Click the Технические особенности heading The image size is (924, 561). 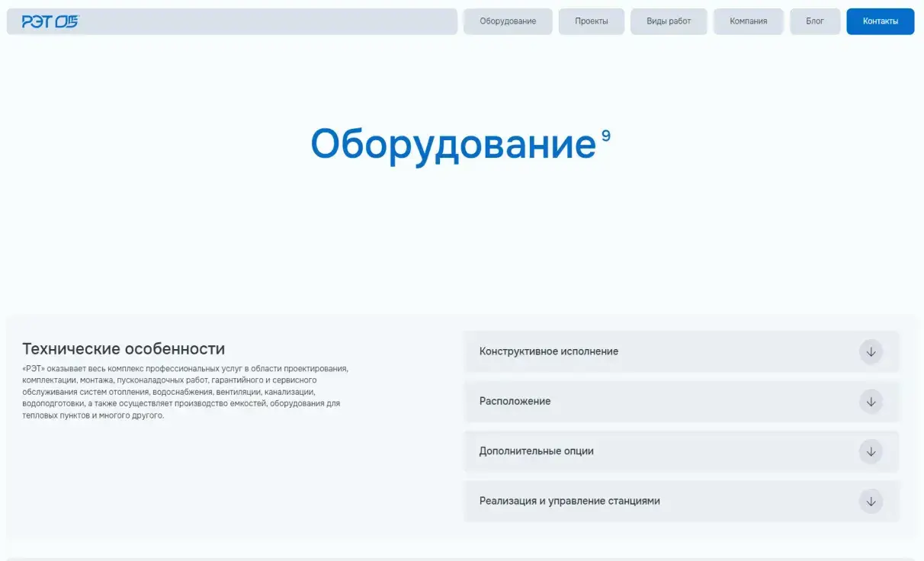pos(124,348)
